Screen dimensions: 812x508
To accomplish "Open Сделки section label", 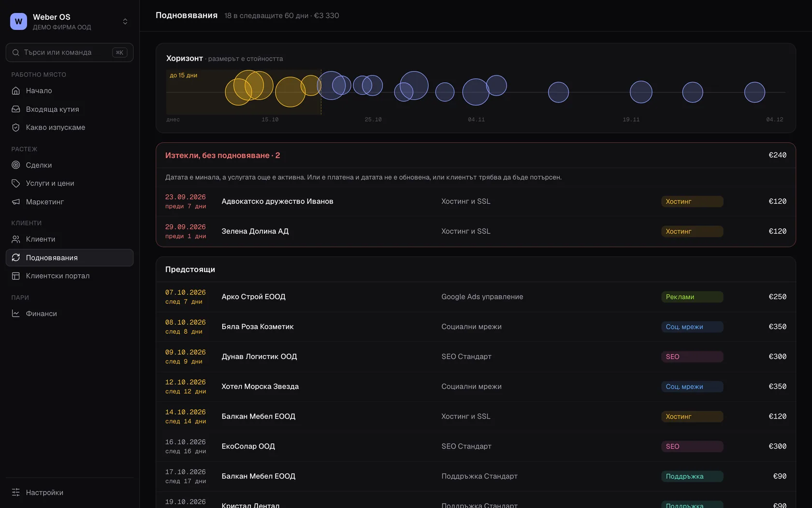I will pyautogui.click(x=39, y=165).
